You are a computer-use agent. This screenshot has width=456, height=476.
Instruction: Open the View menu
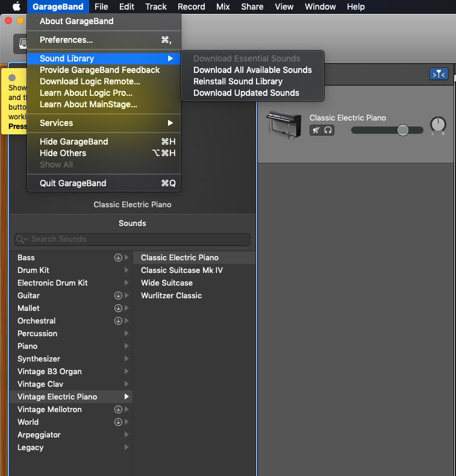(x=284, y=7)
